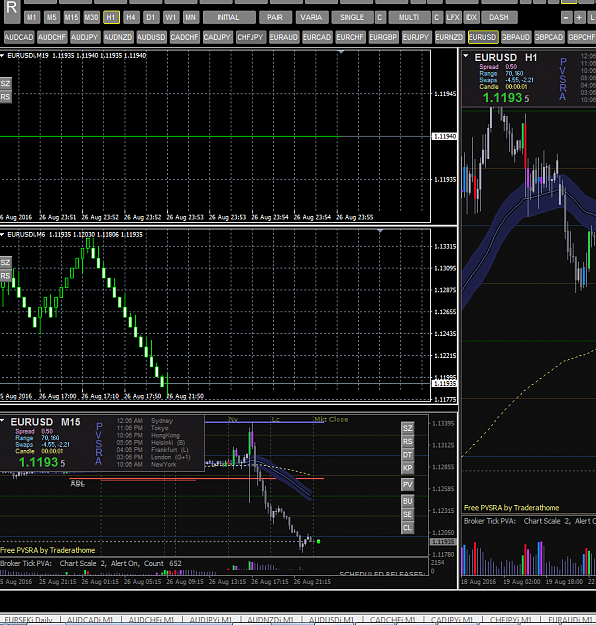Click the SE sell button on M15 chart
This screenshot has height=625, width=596.
pos(407,514)
